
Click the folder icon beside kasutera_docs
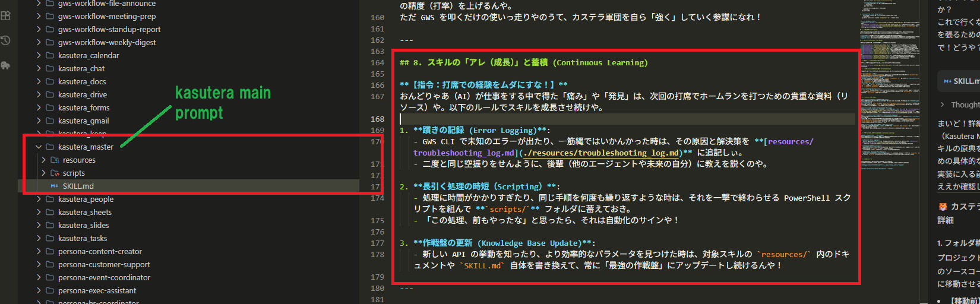click(x=50, y=82)
